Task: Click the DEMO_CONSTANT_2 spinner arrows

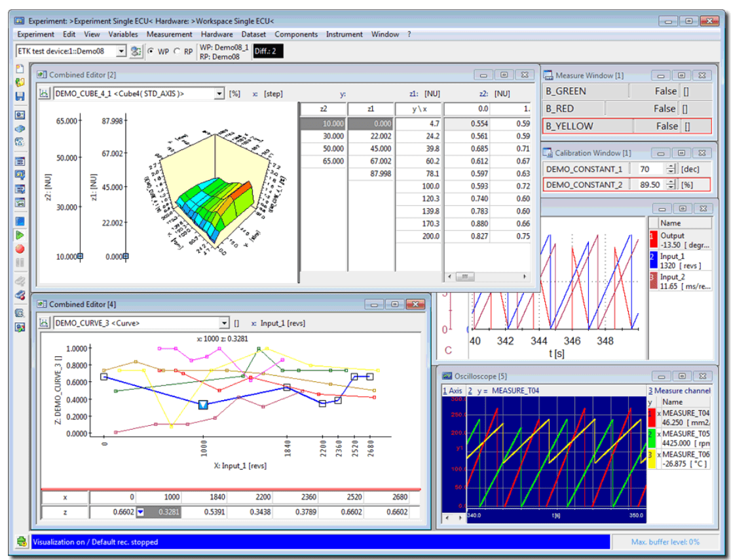Action: [x=670, y=185]
